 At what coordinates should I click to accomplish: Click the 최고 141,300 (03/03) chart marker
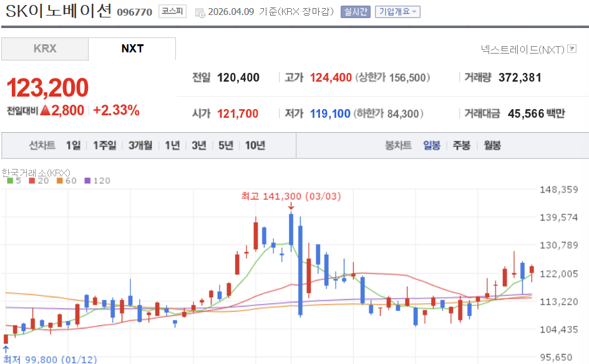[291, 196]
